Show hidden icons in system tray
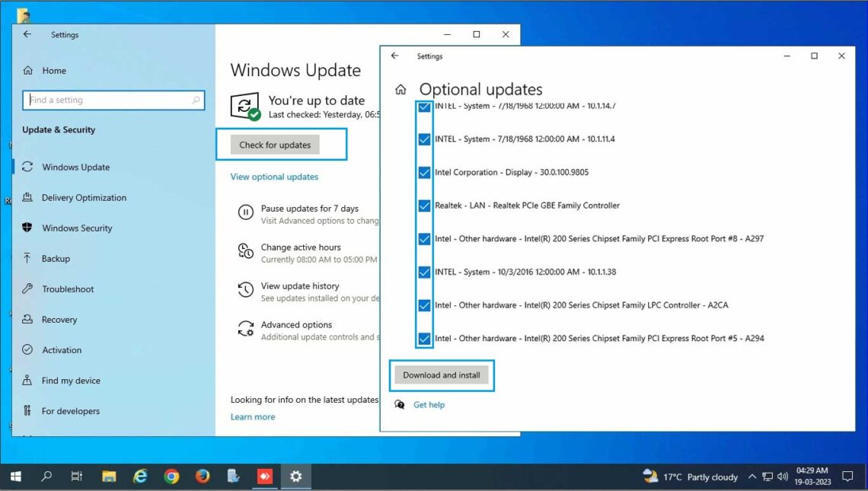 (752, 477)
